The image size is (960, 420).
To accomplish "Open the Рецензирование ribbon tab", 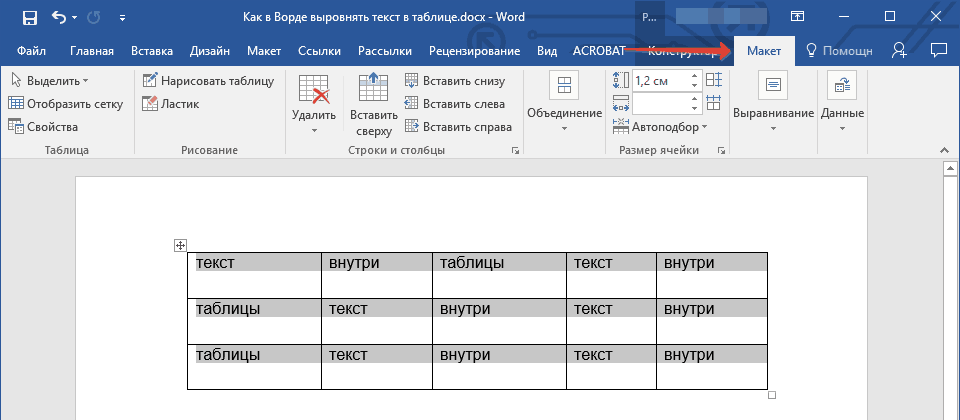I will 474,51.
